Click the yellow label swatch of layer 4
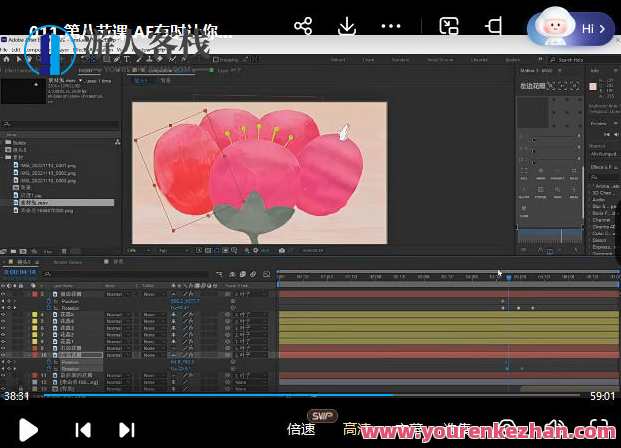 coord(34,315)
